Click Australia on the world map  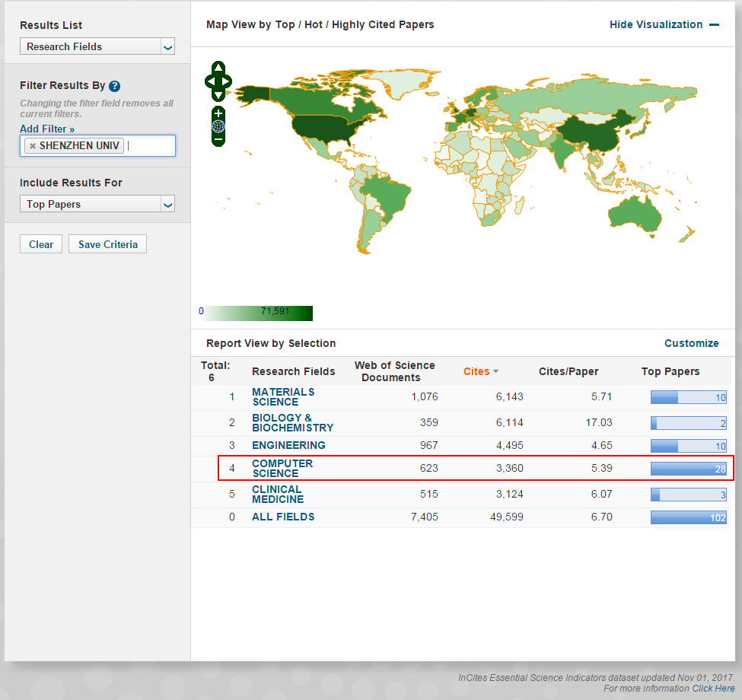pos(634,215)
